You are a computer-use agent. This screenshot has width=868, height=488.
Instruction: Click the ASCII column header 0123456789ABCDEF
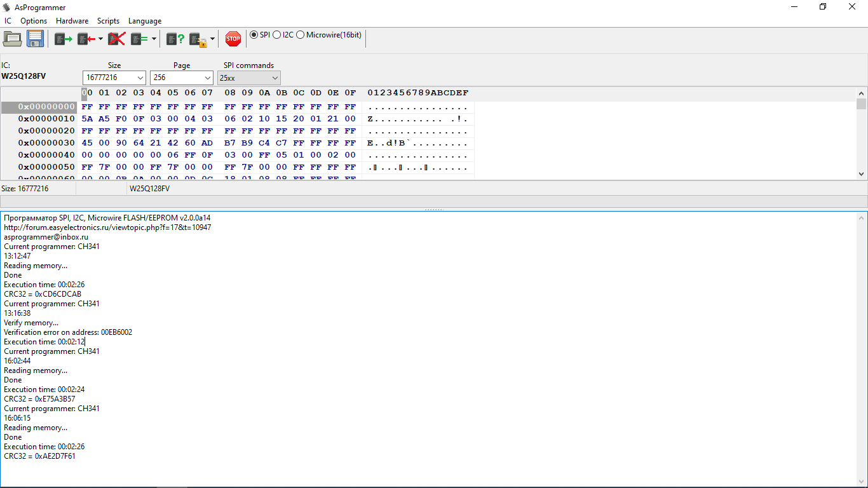(x=418, y=93)
